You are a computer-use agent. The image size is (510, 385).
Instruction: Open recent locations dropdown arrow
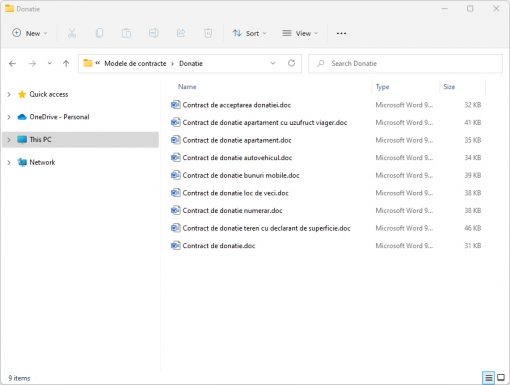tap(49, 63)
